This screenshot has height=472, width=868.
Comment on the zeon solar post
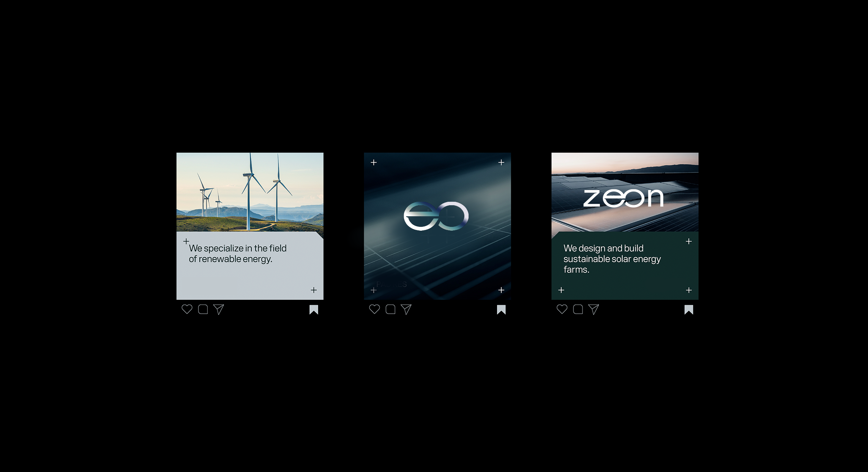578,309
